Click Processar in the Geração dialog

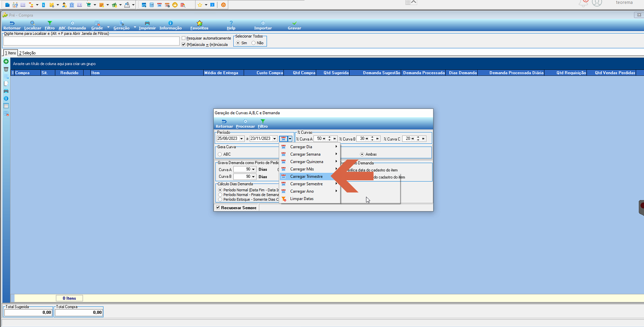click(245, 124)
